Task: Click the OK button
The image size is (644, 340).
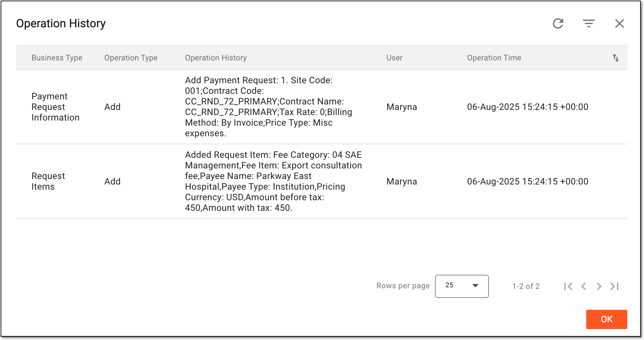Action: pyautogui.click(x=606, y=319)
